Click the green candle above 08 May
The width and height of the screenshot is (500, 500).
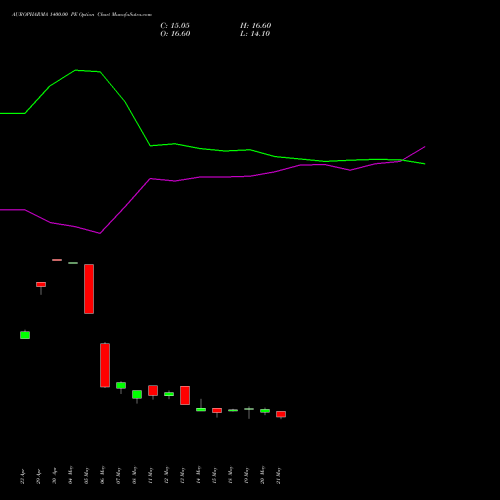click(137, 394)
